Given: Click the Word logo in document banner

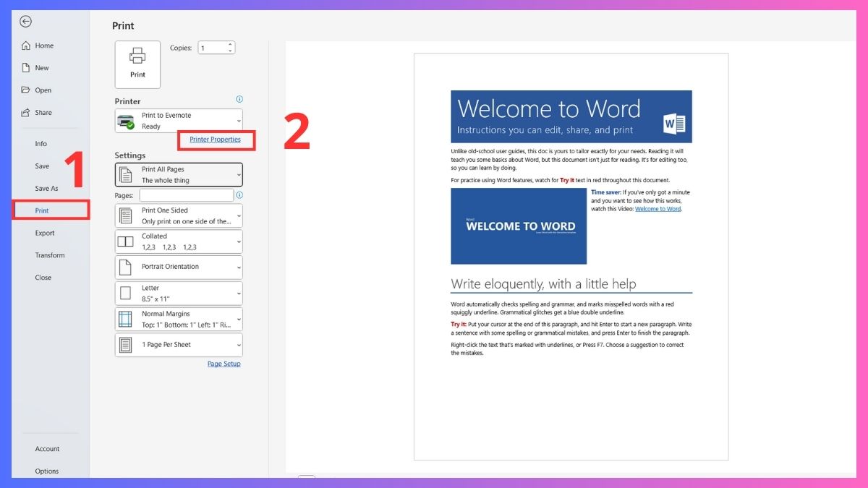Looking at the screenshot, I should [x=674, y=124].
